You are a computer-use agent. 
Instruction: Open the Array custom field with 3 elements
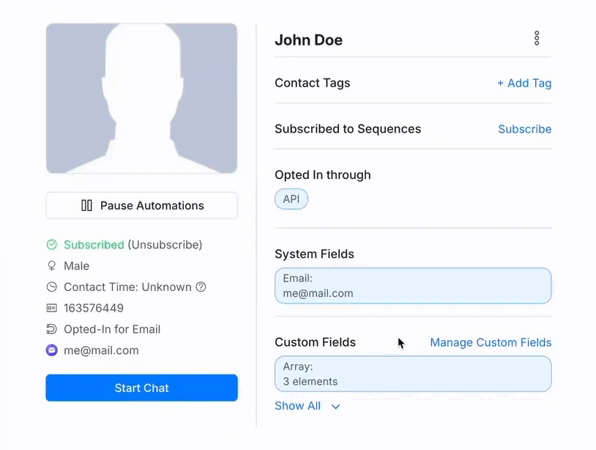tap(413, 374)
